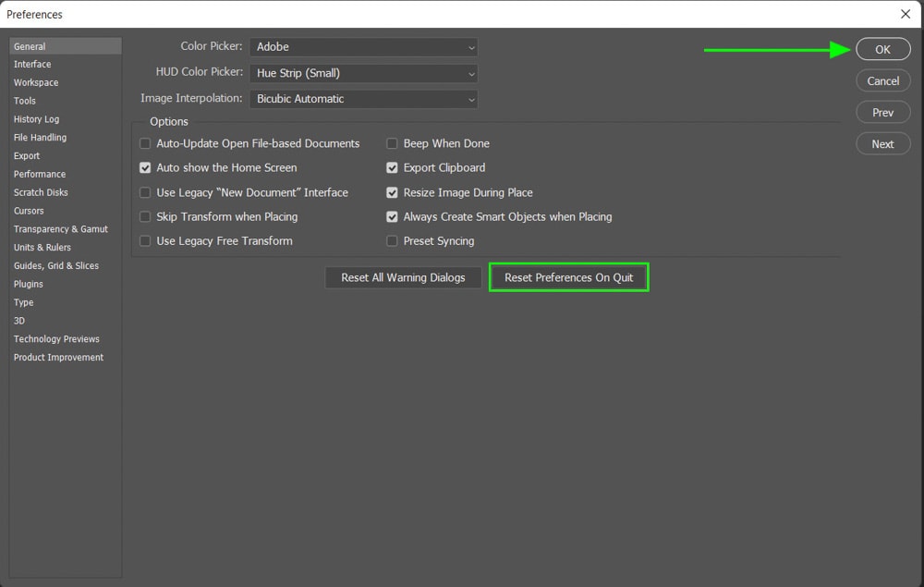Open the HUD Color Picker dropdown

tap(363, 73)
